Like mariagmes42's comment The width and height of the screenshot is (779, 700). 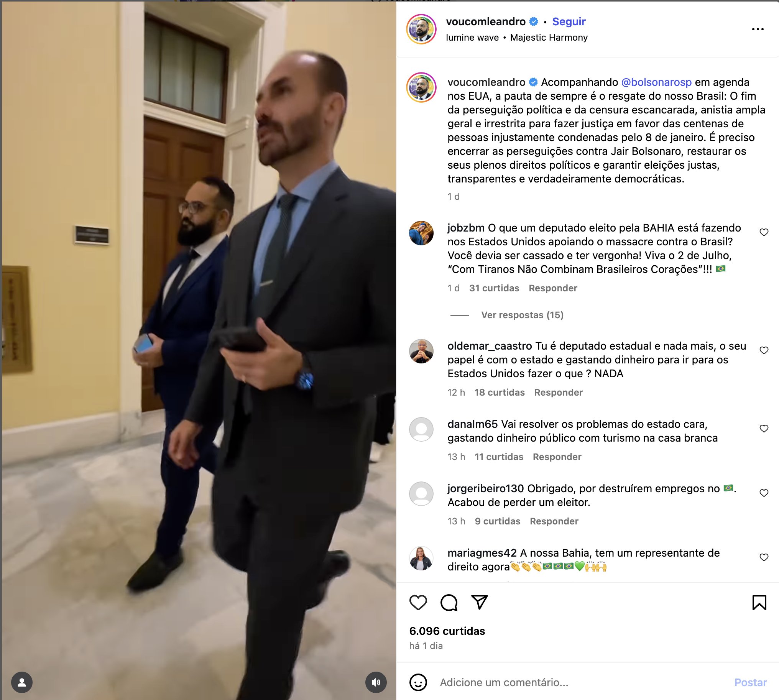pos(764,557)
